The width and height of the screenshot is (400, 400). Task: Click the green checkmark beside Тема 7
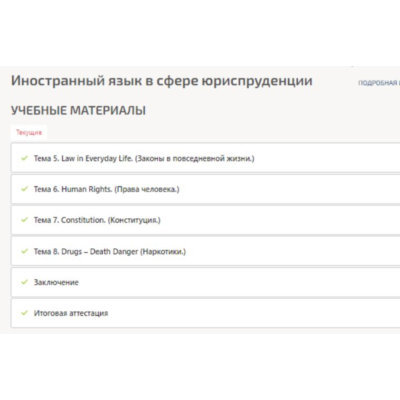click(24, 220)
